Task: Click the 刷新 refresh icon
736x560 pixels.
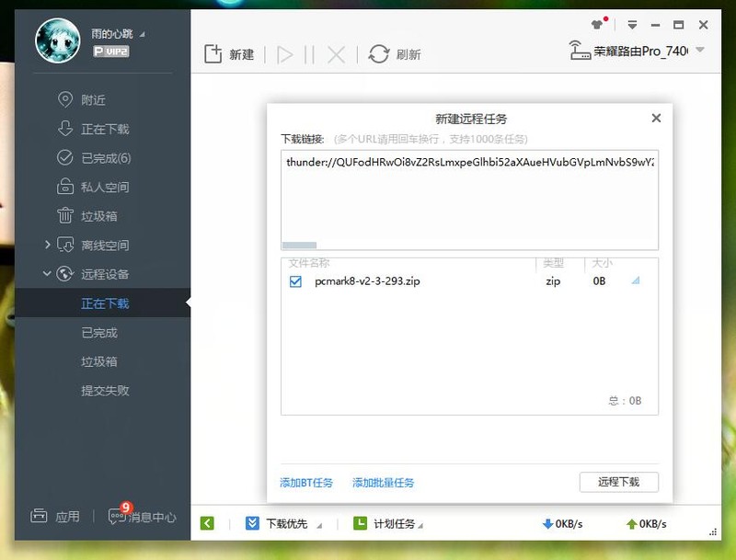Action: pyautogui.click(x=376, y=53)
